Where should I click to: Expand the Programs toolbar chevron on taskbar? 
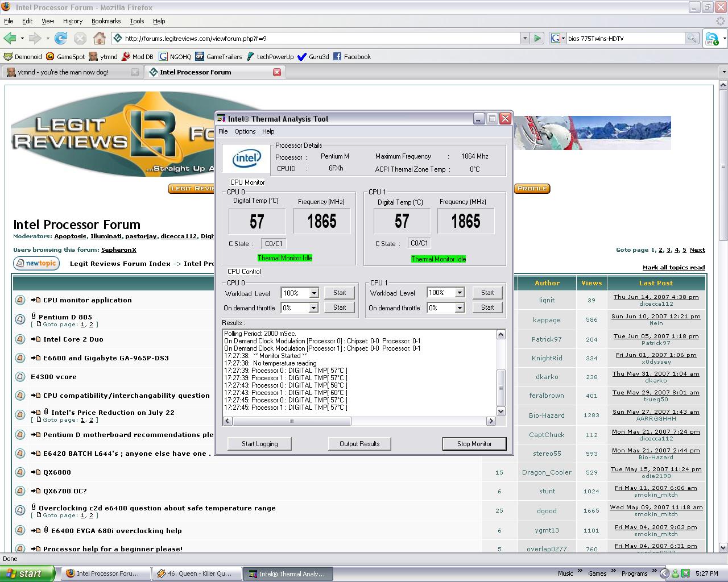(x=653, y=571)
